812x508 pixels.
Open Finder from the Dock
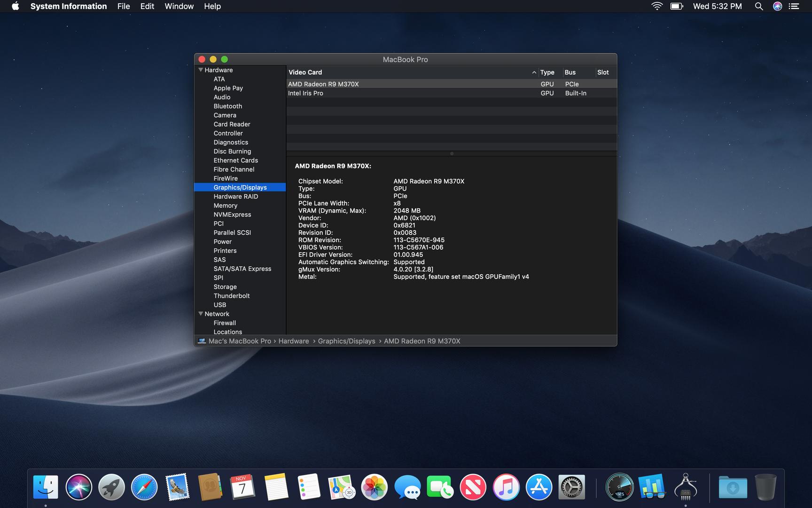click(46, 487)
